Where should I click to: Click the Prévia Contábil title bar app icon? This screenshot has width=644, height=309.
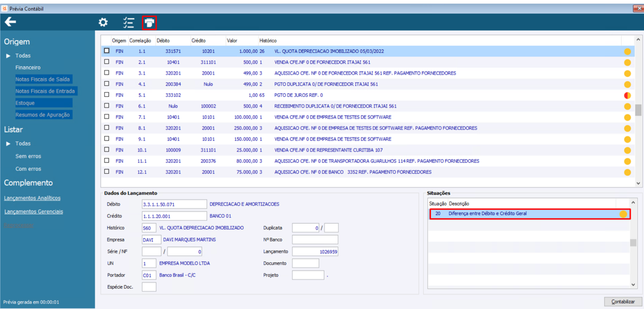[x=4, y=8]
